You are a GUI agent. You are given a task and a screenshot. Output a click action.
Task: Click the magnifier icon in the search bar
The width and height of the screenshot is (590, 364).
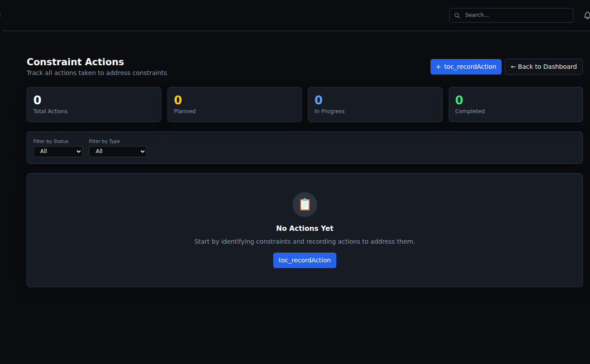tap(457, 16)
